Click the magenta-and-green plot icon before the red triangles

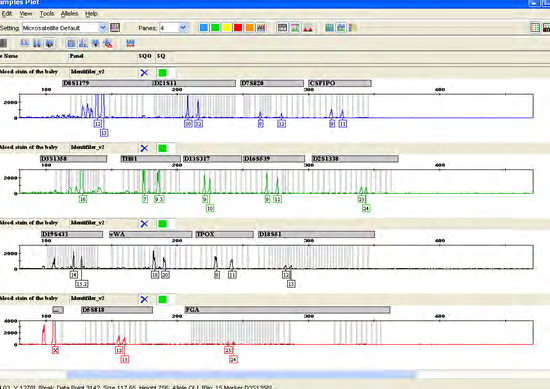click(295, 27)
